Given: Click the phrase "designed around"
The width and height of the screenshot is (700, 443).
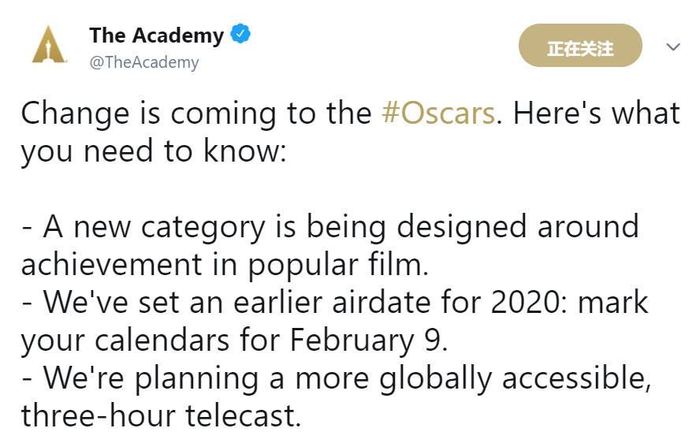Looking at the screenshot, I should (518, 228).
